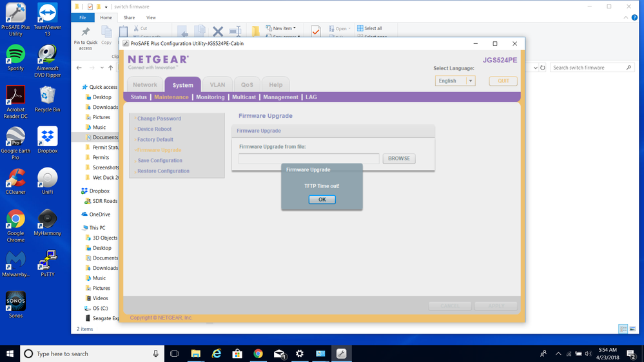Viewport: 644px width, 362px height.
Task: Switch to the QoS tab
Action: point(247,84)
